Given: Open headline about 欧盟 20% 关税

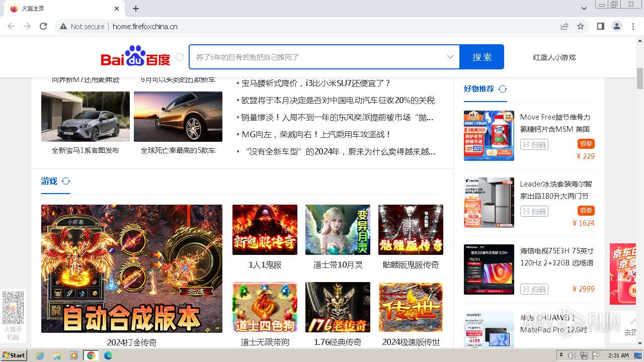Looking at the screenshot, I should pos(338,101).
